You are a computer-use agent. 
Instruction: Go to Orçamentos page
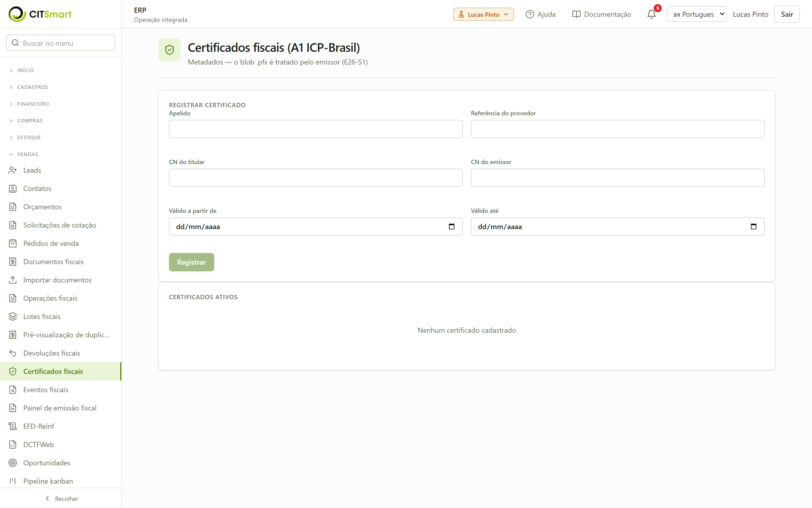[60, 207]
